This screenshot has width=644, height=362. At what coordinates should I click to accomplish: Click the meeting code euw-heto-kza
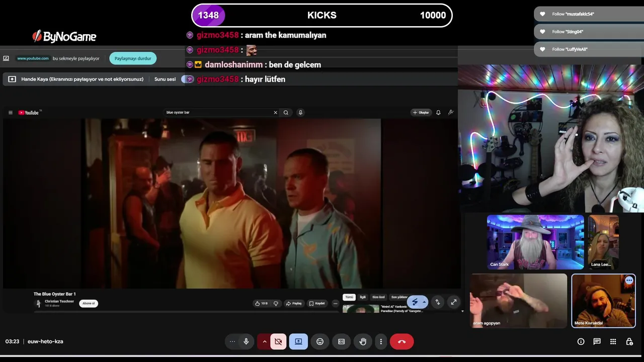[x=45, y=341]
